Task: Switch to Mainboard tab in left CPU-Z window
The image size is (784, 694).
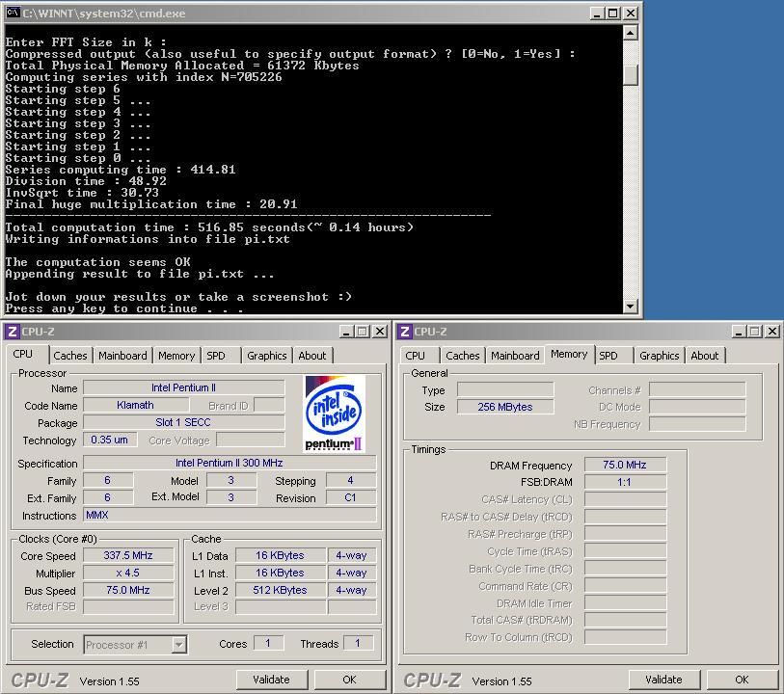Action: point(122,356)
